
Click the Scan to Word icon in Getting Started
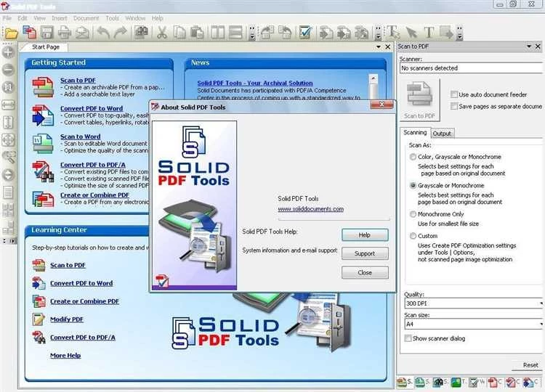[x=43, y=144]
